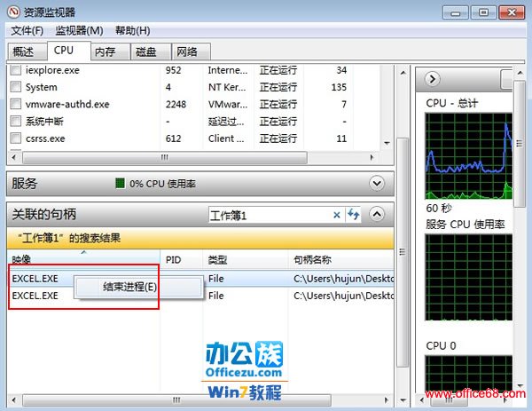Click process list scroll-down arrow
532x411 pixels.
pyautogui.click(x=387, y=143)
